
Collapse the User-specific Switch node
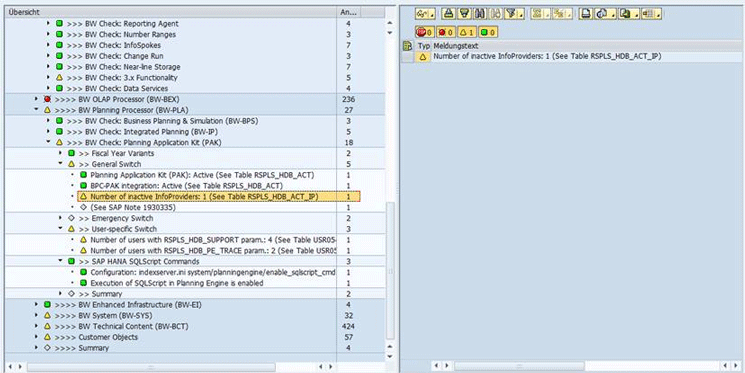[x=60, y=229]
